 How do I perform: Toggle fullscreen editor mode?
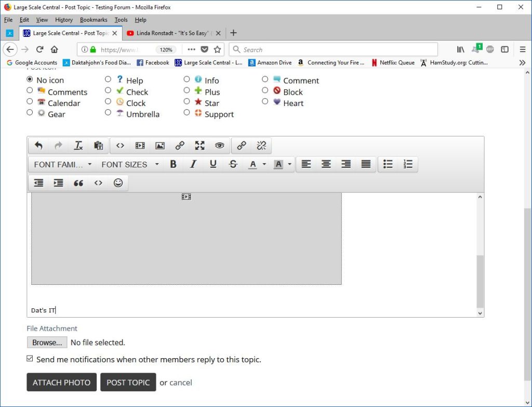pos(200,146)
